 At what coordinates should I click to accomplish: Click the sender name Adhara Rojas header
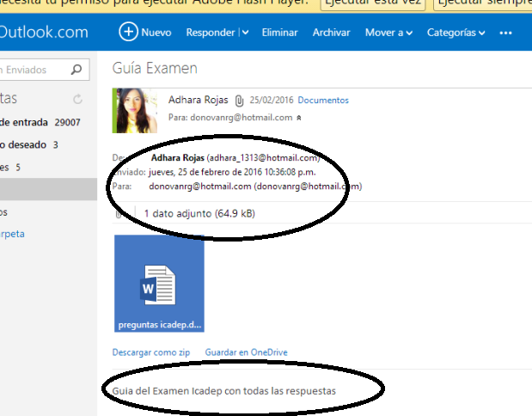coord(199,100)
